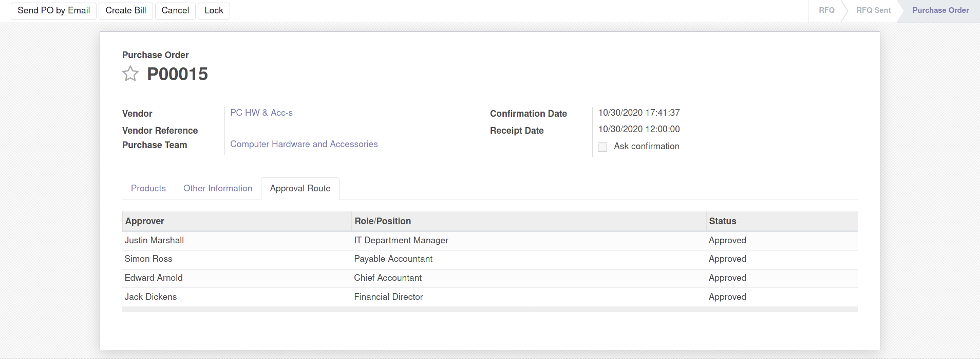
Task: Click the Approver column header
Action: pos(145,221)
